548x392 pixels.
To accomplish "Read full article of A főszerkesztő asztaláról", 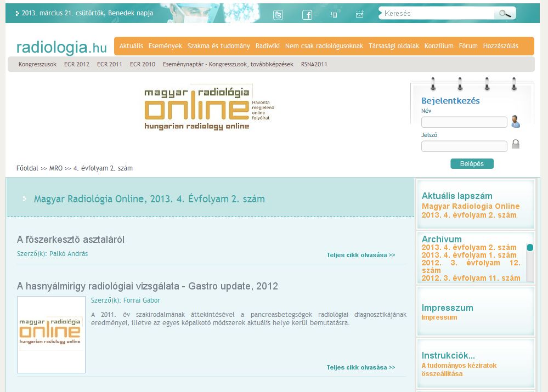I will pyautogui.click(x=361, y=255).
